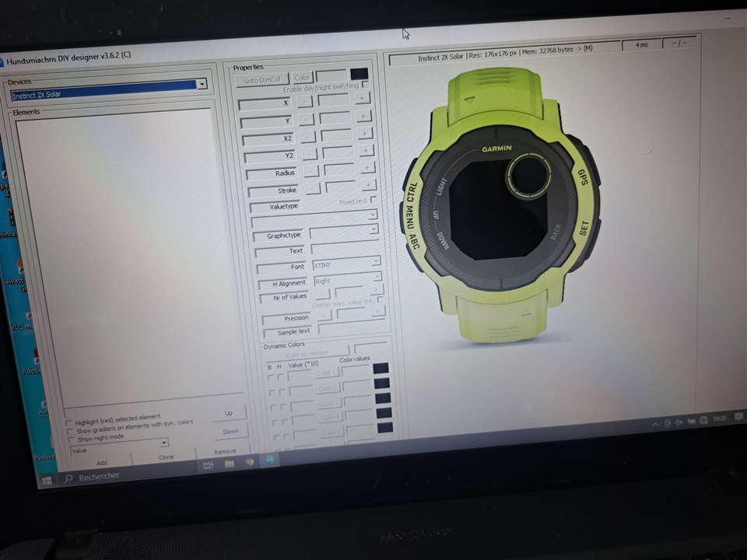Show hidden system tray icons

655,424
